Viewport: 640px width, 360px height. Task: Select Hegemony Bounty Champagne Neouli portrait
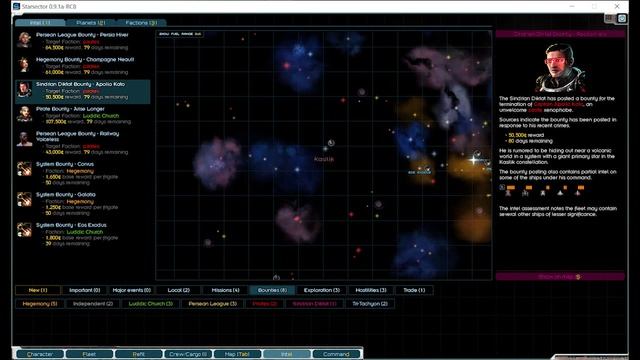pyautogui.click(x=24, y=64)
